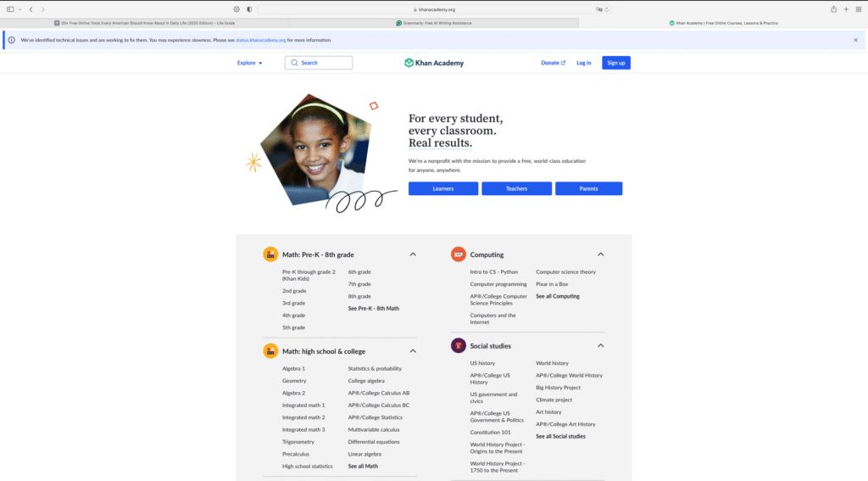
Task: Click the Khan Academy logo
Action: click(434, 63)
